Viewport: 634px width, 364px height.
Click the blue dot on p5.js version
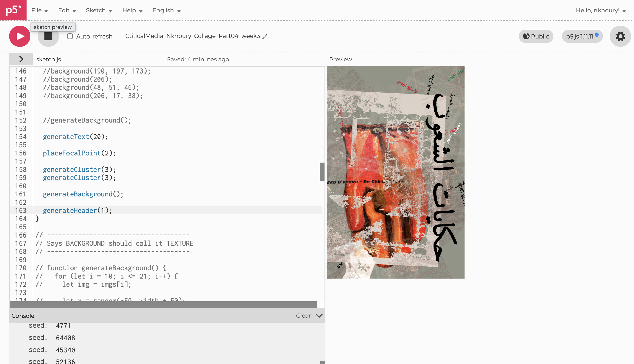tap(597, 35)
